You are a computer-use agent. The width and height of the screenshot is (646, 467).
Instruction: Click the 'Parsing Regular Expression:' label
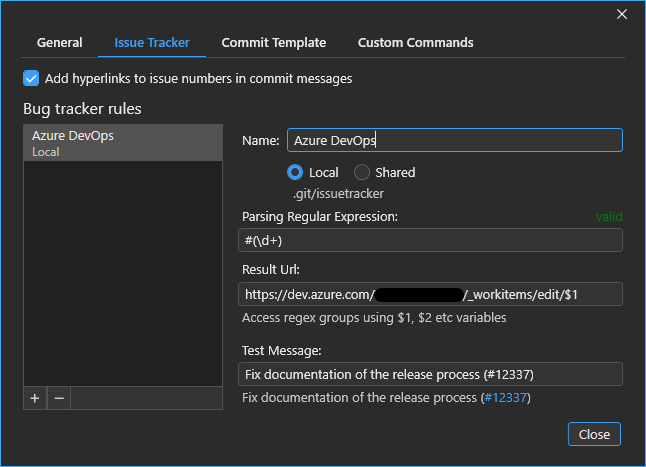click(320, 217)
